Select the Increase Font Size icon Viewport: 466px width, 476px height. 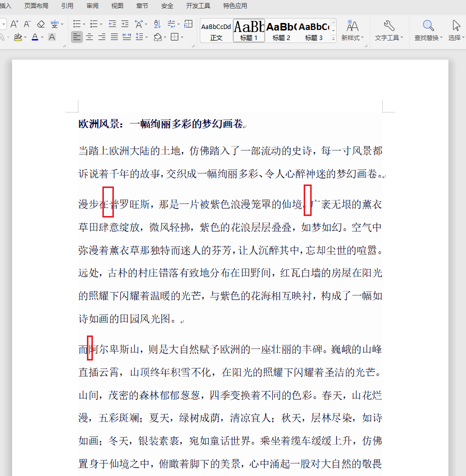[x=14, y=24]
